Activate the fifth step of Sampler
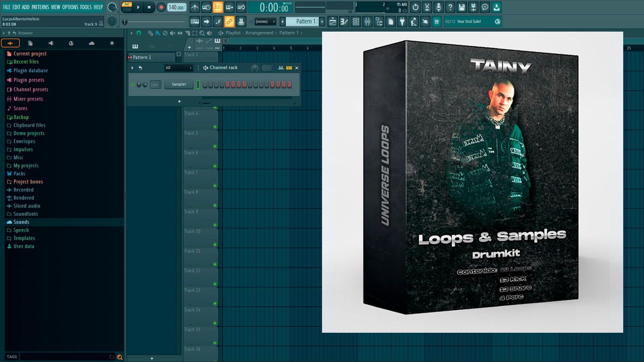The width and height of the screenshot is (644, 362). 227,84
